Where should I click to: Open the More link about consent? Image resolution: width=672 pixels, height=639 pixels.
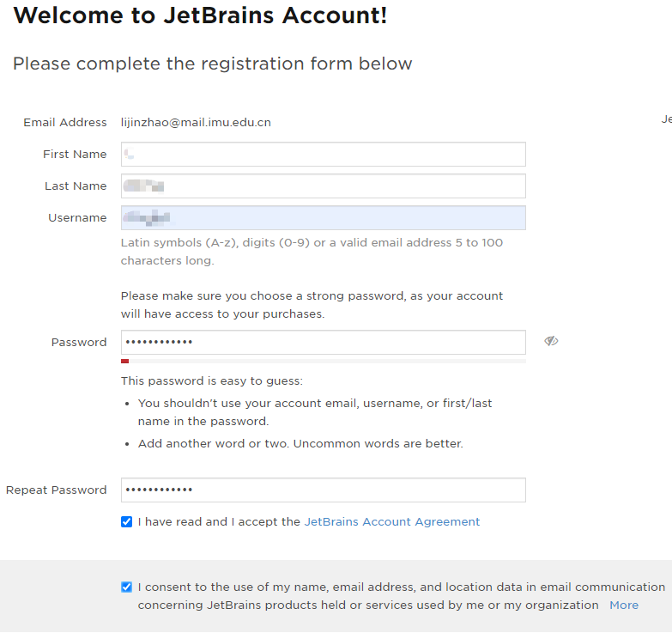click(624, 606)
